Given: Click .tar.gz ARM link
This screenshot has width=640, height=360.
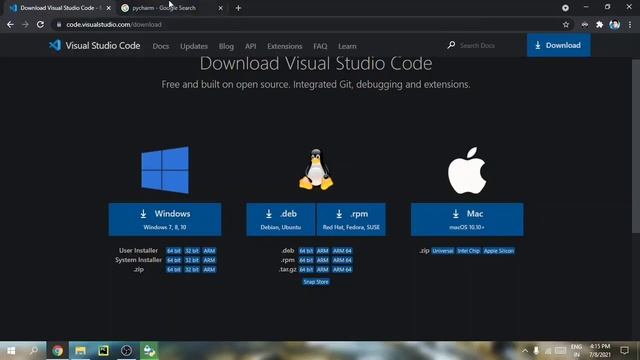Looking at the screenshot, I should click(x=322, y=269).
